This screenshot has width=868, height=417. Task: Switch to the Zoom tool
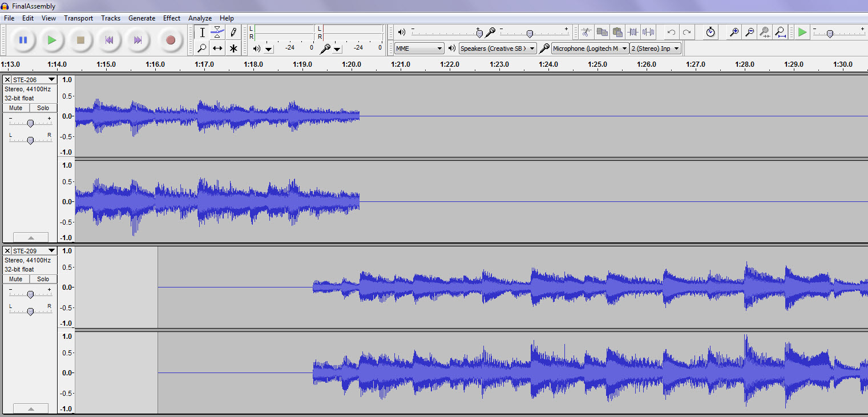202,48
